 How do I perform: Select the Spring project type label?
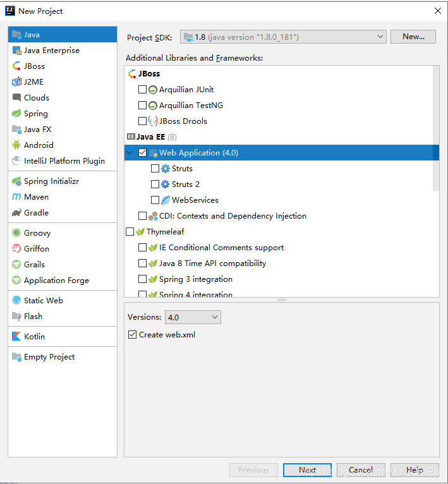pyautogui.click(x=36, y=113)
